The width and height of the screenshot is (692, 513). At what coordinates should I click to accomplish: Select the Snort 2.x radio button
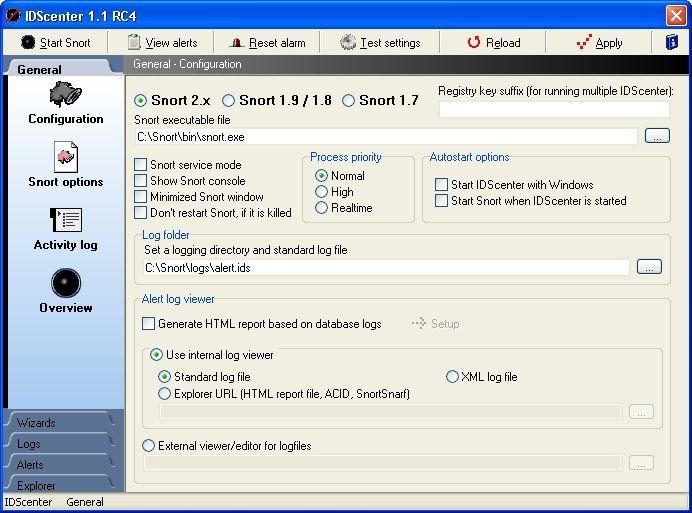pos(140,101)
